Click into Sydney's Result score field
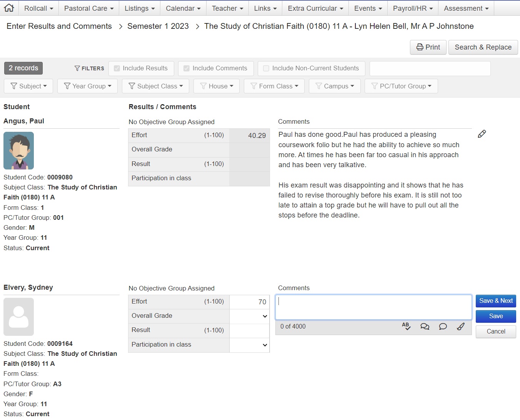The height and width of the screenshot is (420, 520). pyautogui.click(x=249, y=330)
